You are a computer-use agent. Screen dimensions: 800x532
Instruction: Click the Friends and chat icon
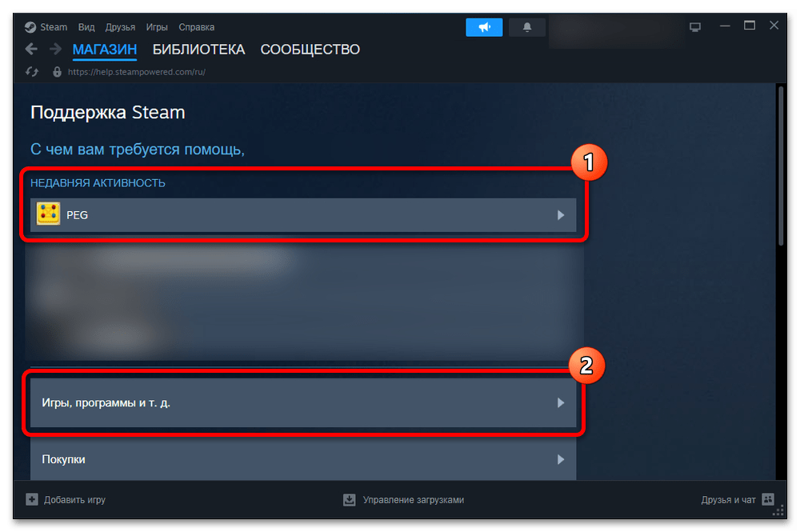click(x=768, y=499)
